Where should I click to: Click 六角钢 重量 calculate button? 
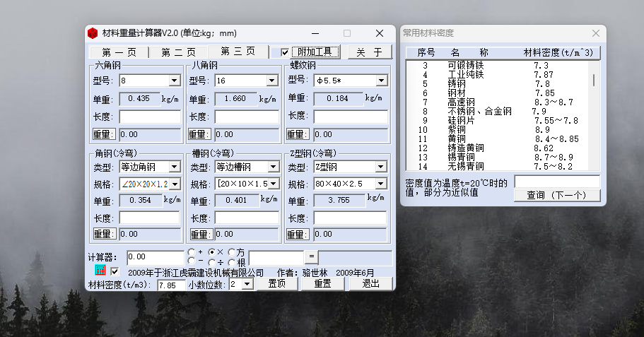[103, 134]
